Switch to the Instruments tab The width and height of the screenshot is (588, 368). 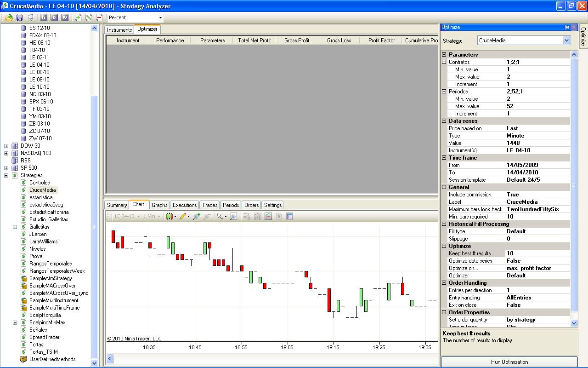[119, 30]
